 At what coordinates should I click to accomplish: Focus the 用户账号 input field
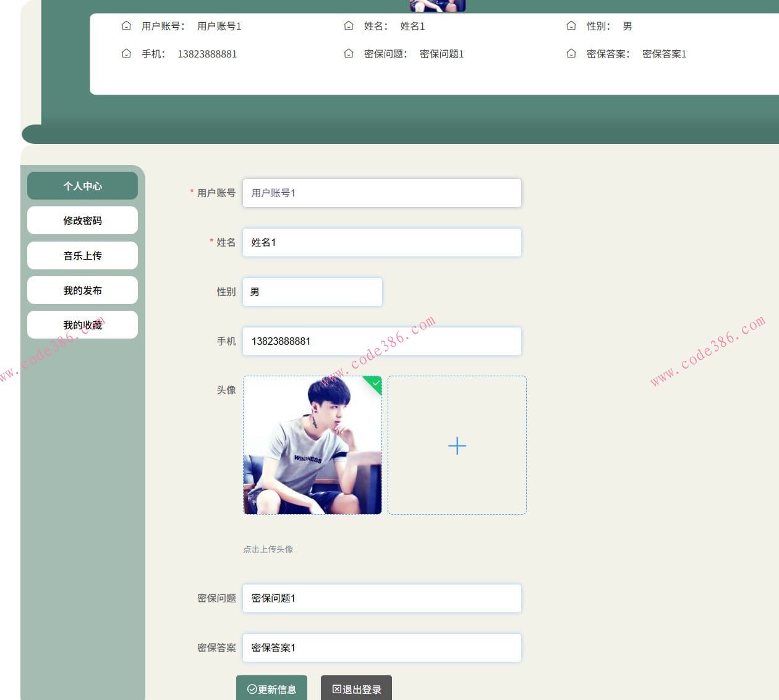tap(382, 193)
